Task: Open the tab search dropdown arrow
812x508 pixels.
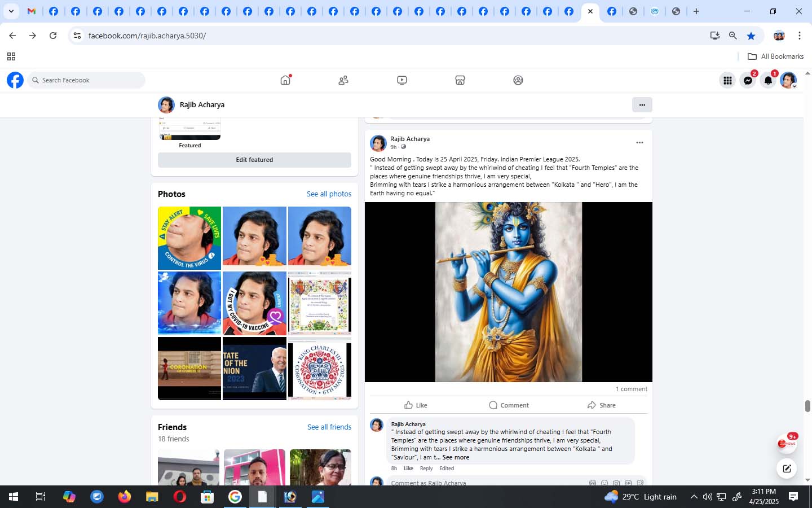Action: pos(11,11)
